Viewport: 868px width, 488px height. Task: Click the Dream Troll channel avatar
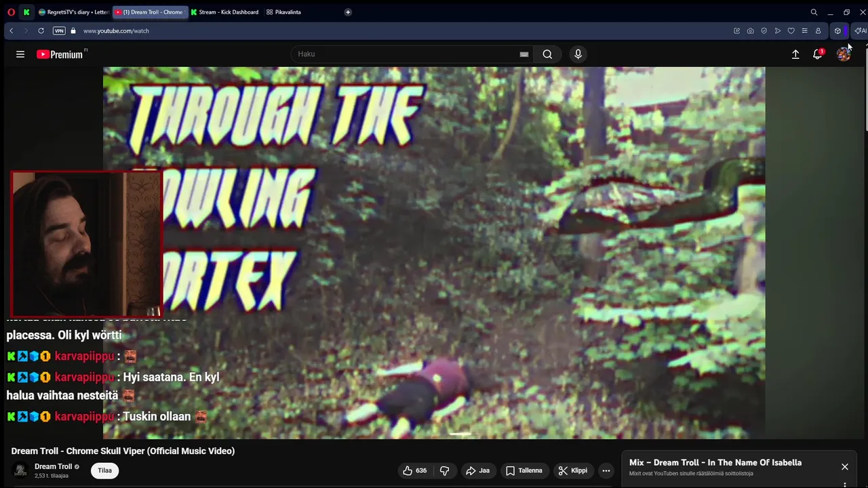[21, 470]
